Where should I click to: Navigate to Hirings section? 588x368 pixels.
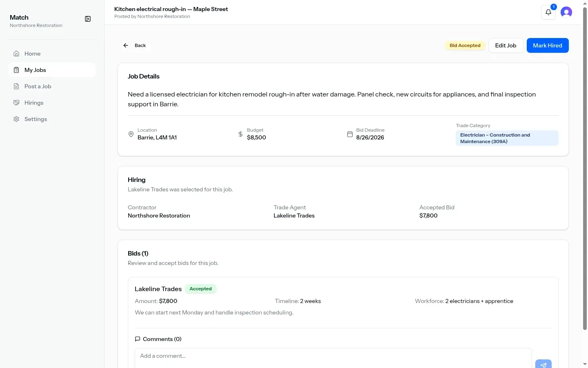pos(52,103)
